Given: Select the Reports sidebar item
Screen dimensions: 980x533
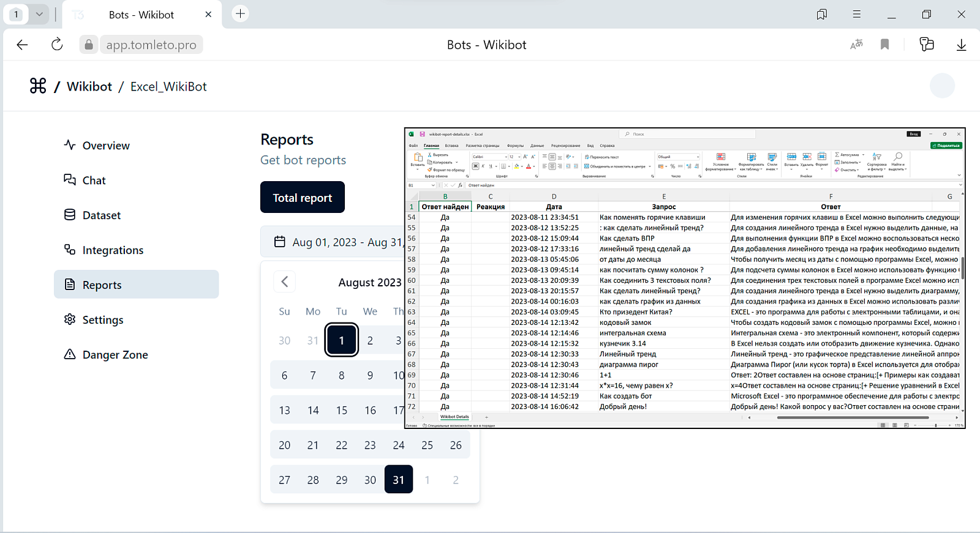Looking at the screenshot, I should 136,285.
